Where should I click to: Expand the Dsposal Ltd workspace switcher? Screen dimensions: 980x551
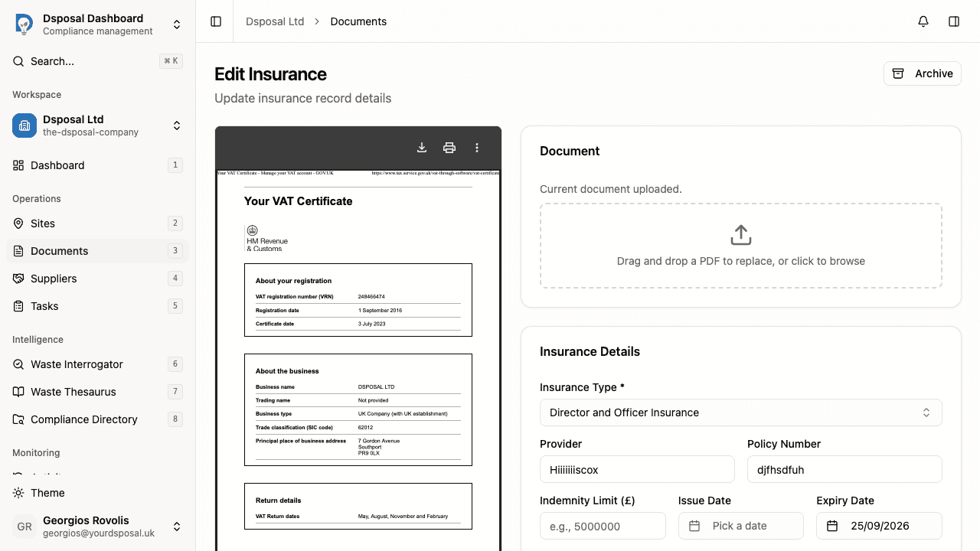(177, 126)
